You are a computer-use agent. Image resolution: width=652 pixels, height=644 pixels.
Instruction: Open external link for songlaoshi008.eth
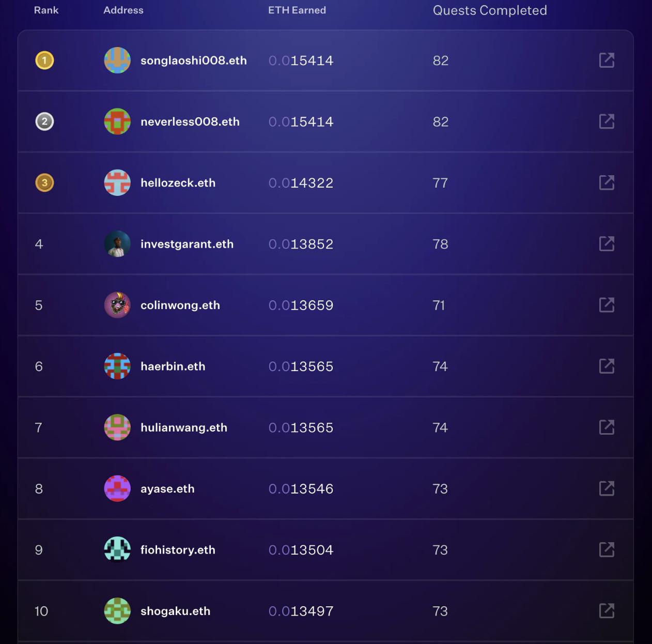(607, 60)
